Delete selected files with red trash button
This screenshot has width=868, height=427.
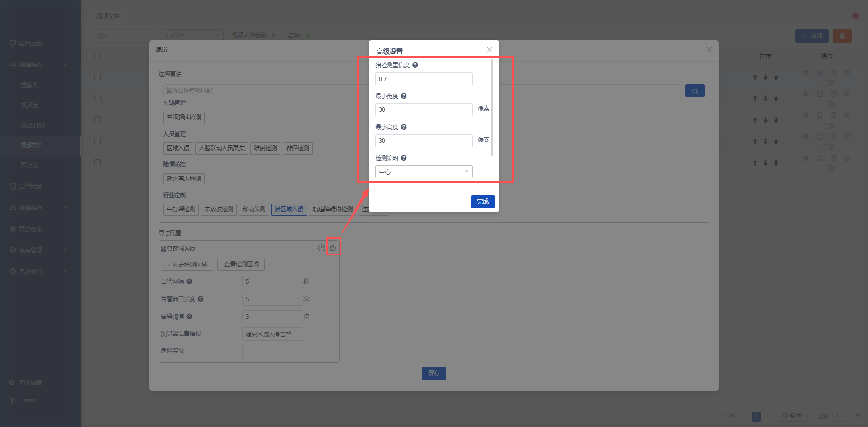(x=842, y=36)
